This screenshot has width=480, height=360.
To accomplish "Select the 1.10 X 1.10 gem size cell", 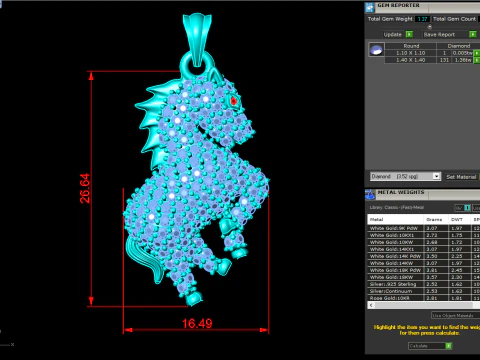I will [410, 53].
